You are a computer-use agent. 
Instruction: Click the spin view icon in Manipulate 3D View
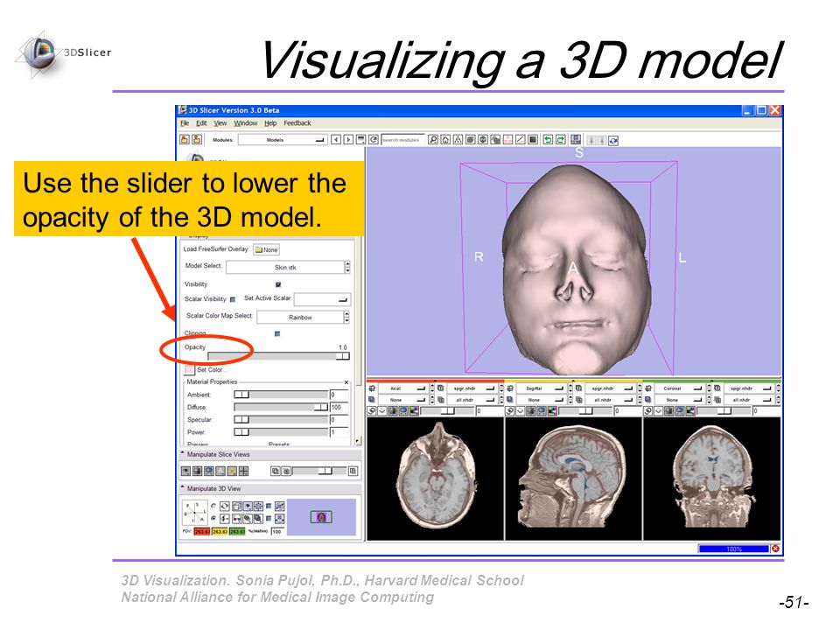coord(225,507)
